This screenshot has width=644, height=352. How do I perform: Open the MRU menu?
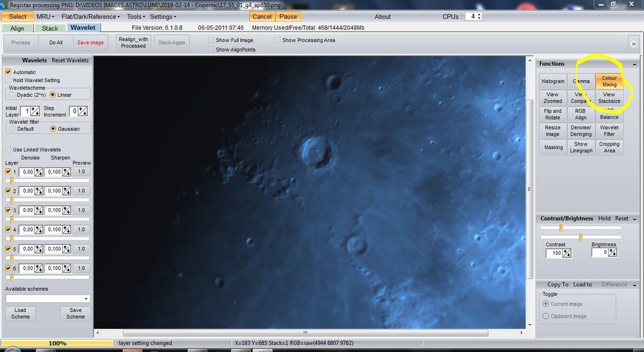(x=45, y=17)
